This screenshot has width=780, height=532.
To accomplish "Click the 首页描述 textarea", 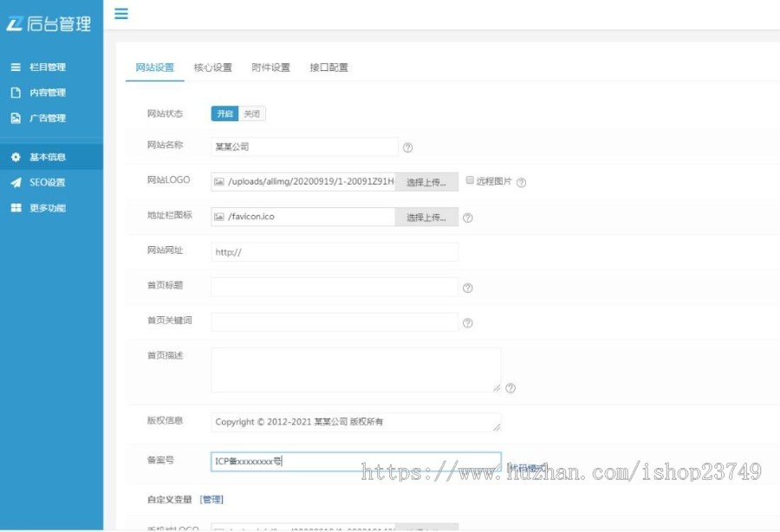I will click(355, 370).
